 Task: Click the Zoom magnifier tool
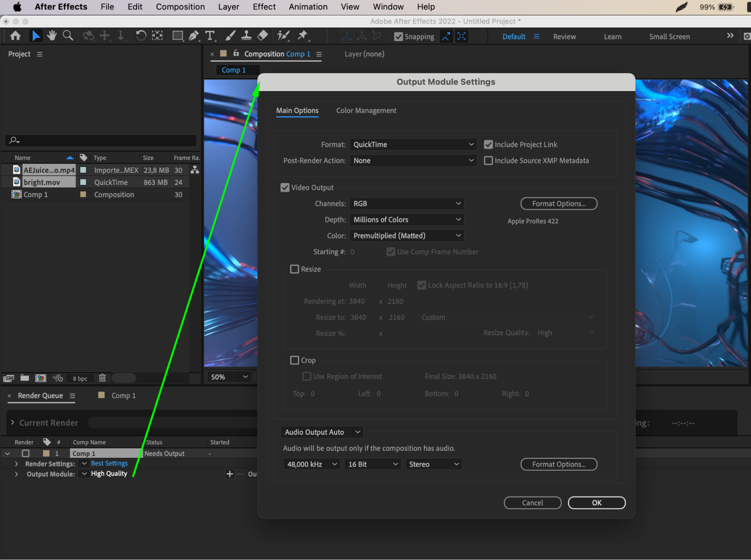[68, 36]
